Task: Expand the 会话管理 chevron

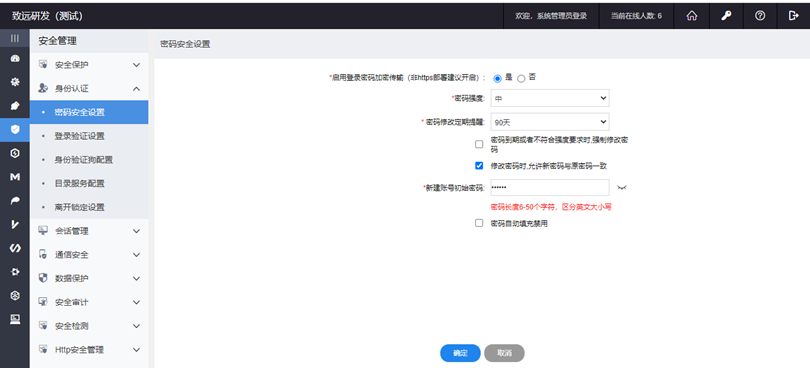Action: pyautogui.click(x=136, y=231)
